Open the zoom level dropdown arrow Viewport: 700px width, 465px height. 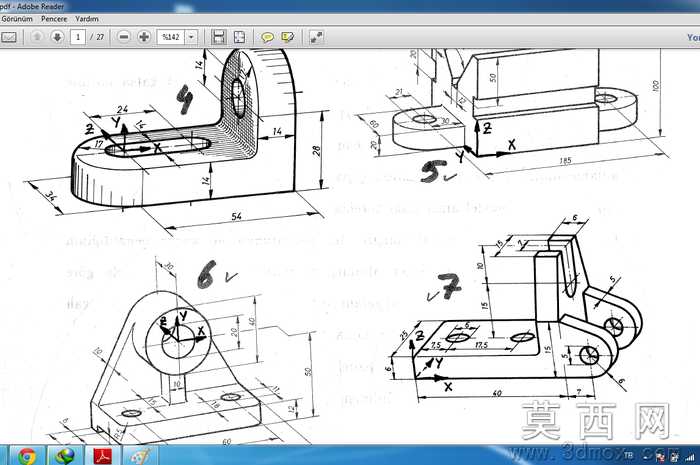[x=191, y=37]
